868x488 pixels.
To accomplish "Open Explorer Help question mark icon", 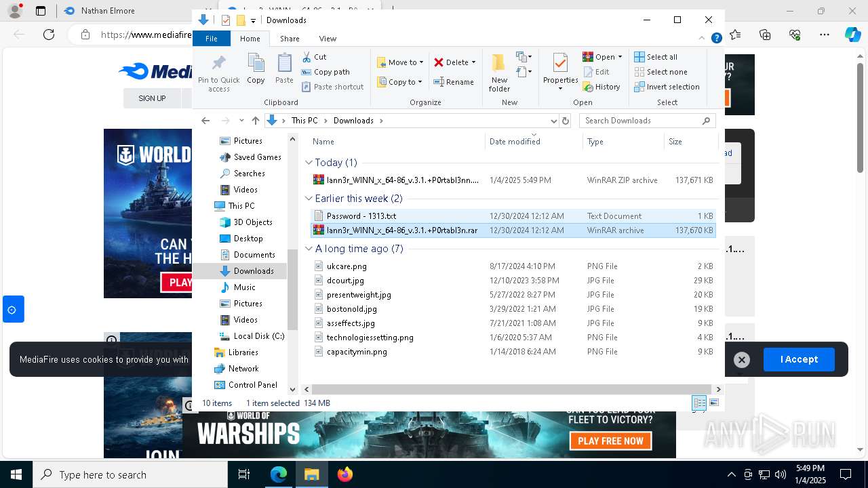I will pyautogui.click(x=716, y=39).
